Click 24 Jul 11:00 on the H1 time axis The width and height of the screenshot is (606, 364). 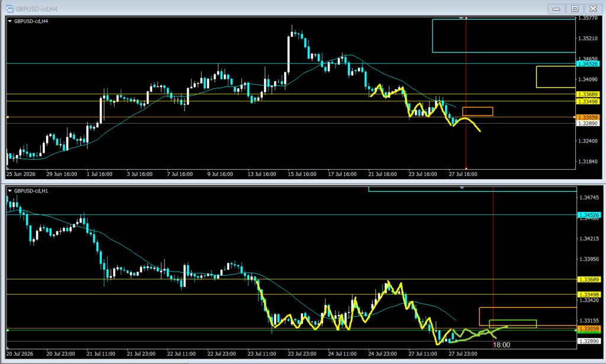[342, 354]
